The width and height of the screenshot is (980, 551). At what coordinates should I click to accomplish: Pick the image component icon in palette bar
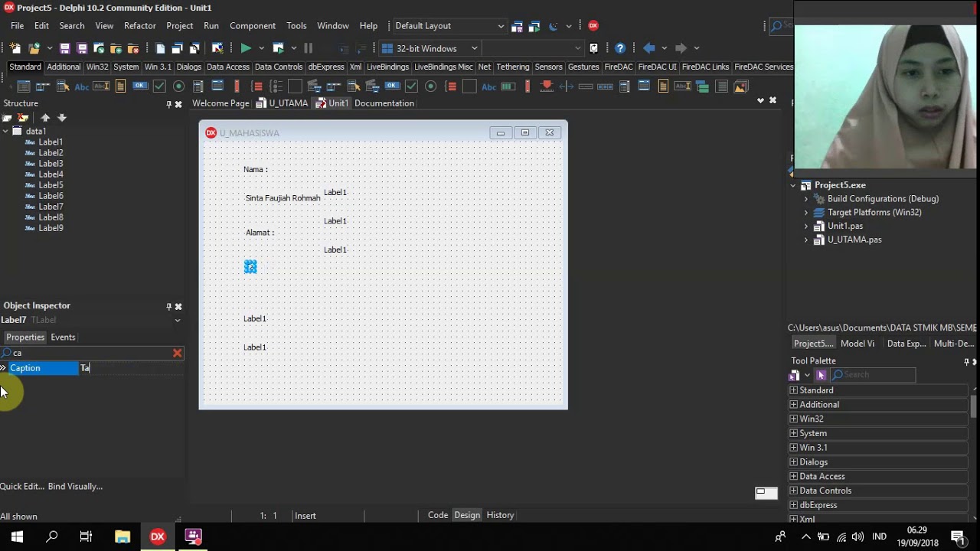pos(740,86)
